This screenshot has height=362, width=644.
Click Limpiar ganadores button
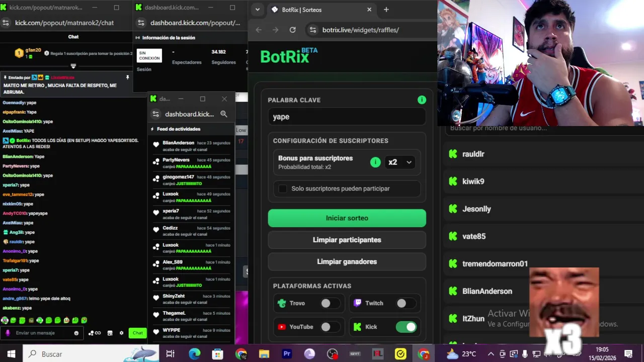point(347,261)
